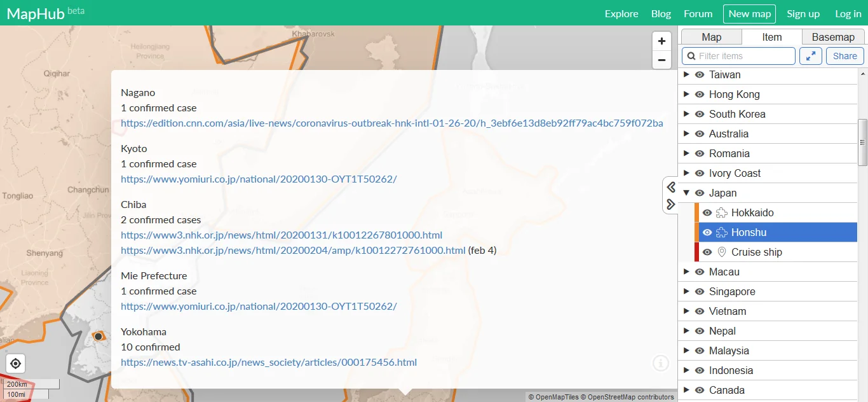Screen dimensions: 868x402
Task: Click the search magnifier in filter box
Action: [x=691, y=56]
